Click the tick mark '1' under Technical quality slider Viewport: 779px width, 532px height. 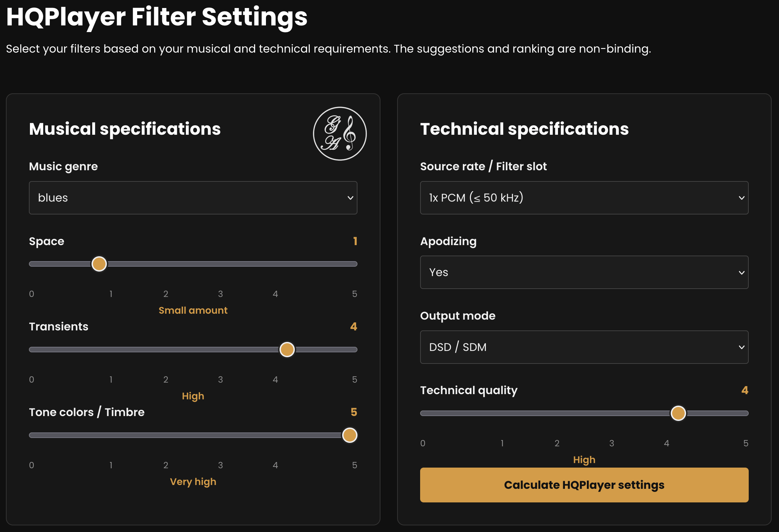click(502, 443)
